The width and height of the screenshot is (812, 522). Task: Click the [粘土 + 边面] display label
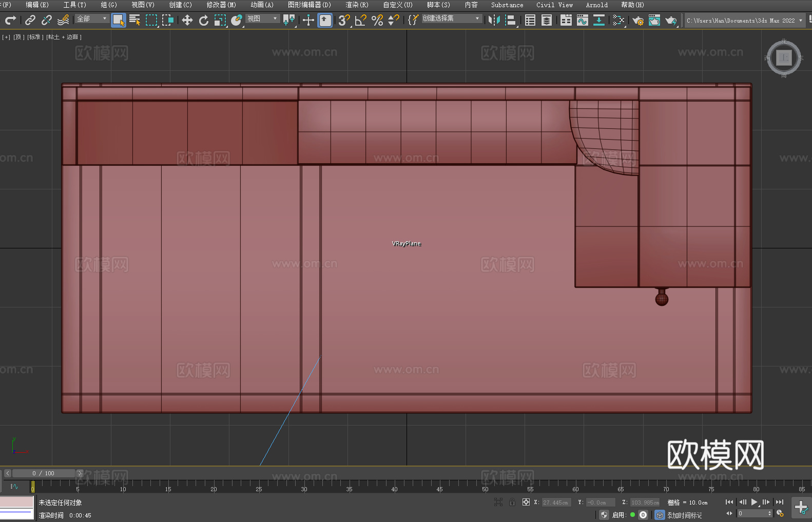[x=64, y=37]
